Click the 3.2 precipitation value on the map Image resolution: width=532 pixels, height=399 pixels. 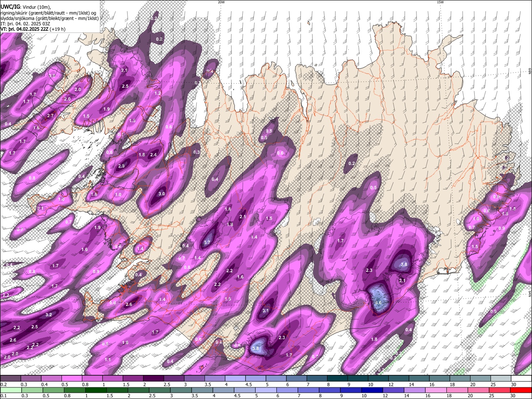click(x=49, y=315)
